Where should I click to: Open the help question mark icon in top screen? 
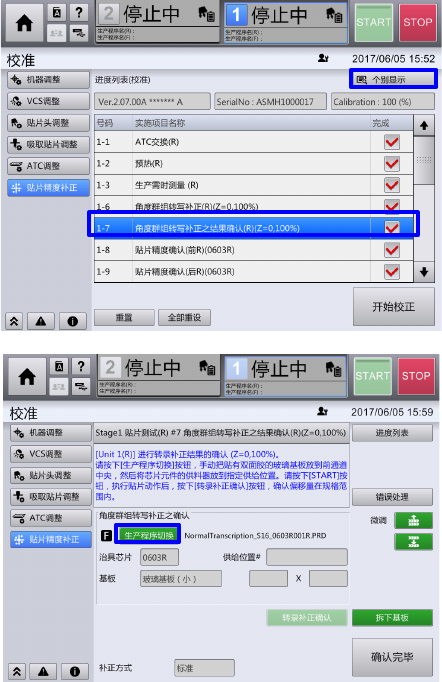tap(79, 12)
